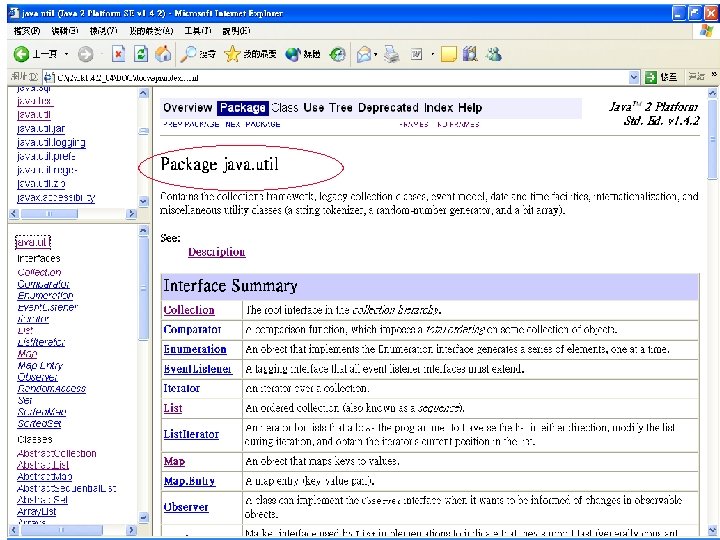The image size is (720, 540).
Task: Go to the Home page via house icon
Action: (163, 54)
